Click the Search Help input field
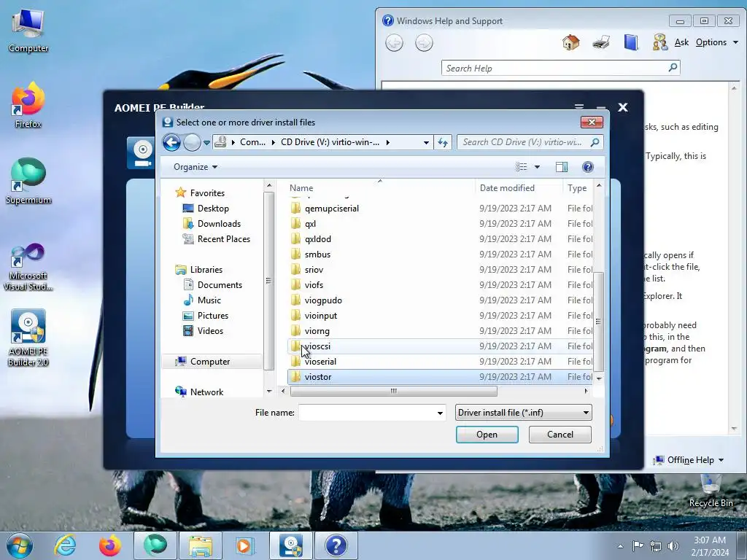 coord(555,68)
